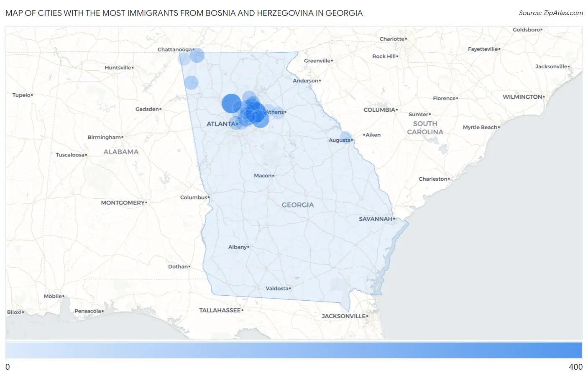Click the Tuscaloosa city label
588x376 pixels.
tap(70, 155)
